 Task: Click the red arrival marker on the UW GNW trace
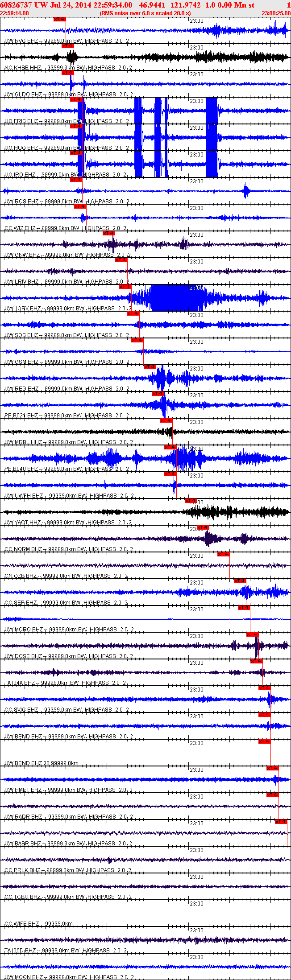point(108,233)
